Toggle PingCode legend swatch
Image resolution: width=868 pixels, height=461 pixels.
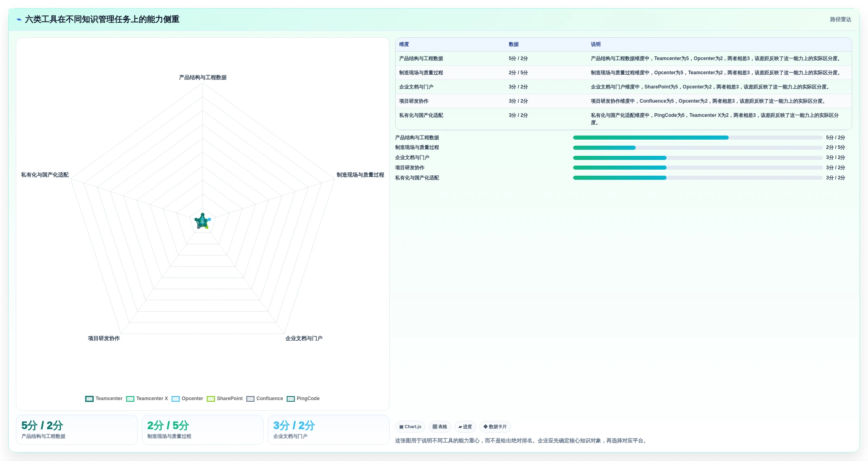click(291, 399)
